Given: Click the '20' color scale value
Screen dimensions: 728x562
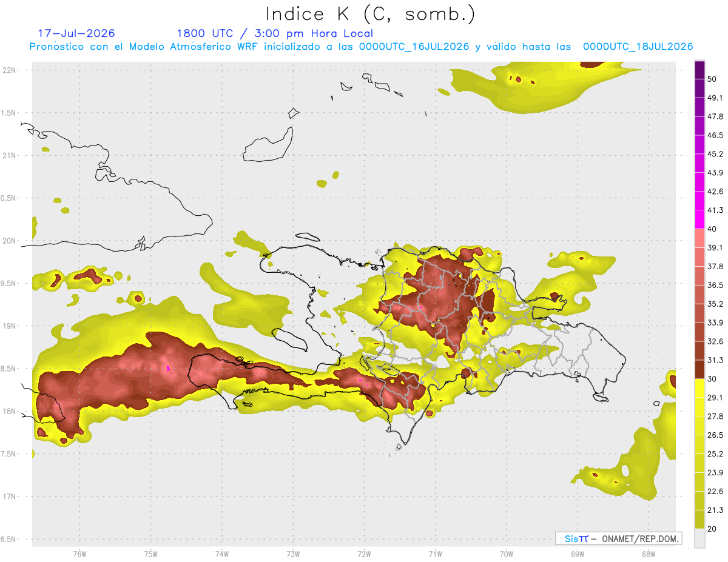Looking at the screenshot, I should tap(713, 529).
